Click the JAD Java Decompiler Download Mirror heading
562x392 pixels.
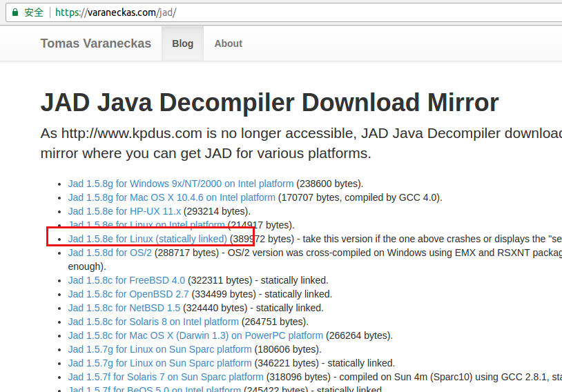click(269, 102)
